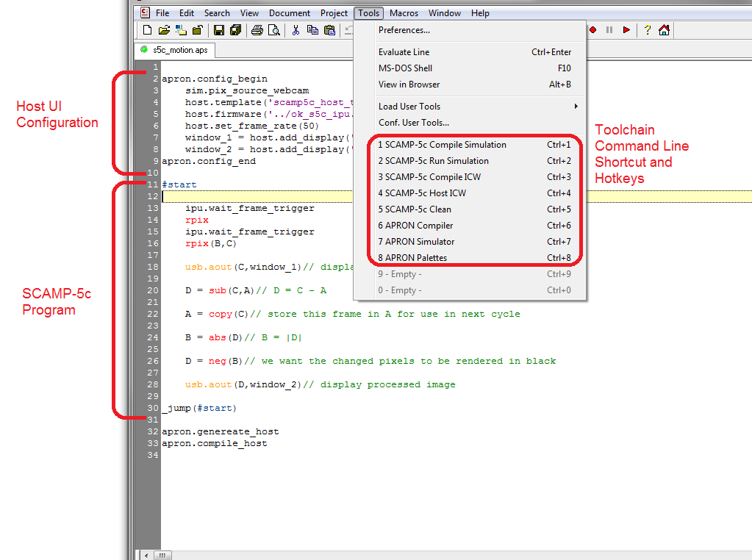Click the Print icon in toolbar
Viewport: 752px width, 560px height.
tap(257, 30)
